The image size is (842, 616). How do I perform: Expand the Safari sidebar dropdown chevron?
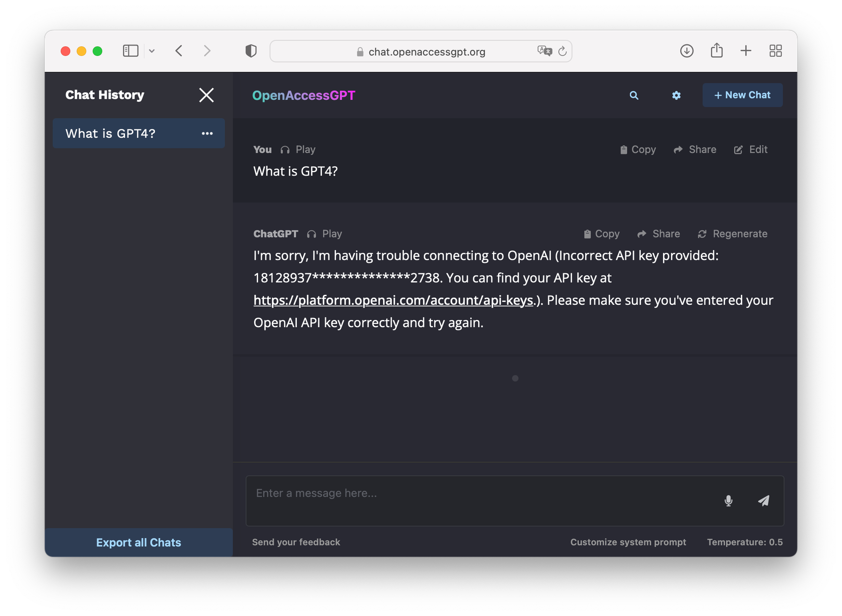pos(152,51)
